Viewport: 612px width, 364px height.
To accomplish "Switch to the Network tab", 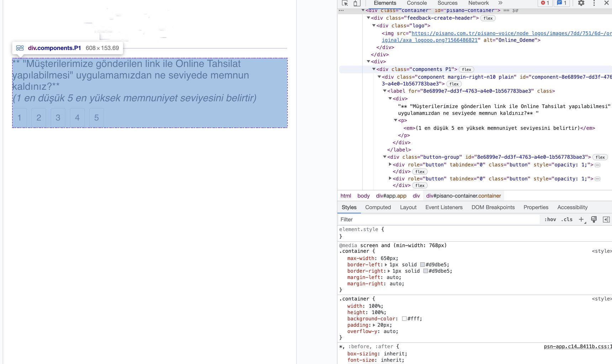I will [479, 3].
